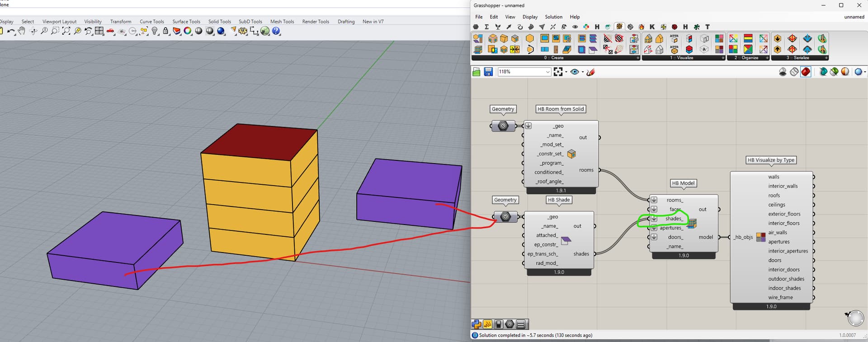
Task: Toggle shaded preview mode red cylinder
Action: (x=806, y=72)
